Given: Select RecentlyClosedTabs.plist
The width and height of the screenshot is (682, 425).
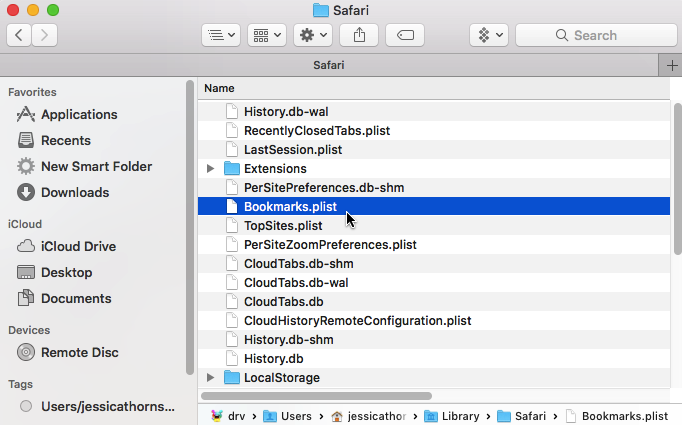Looking at the screenshot, I should coord(434,131).
